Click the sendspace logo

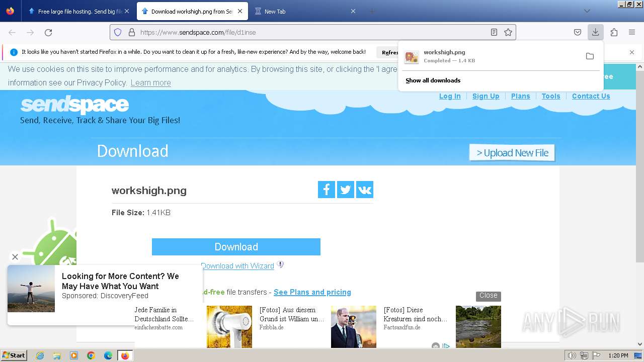pyautogui.click(x=74, y=105)
